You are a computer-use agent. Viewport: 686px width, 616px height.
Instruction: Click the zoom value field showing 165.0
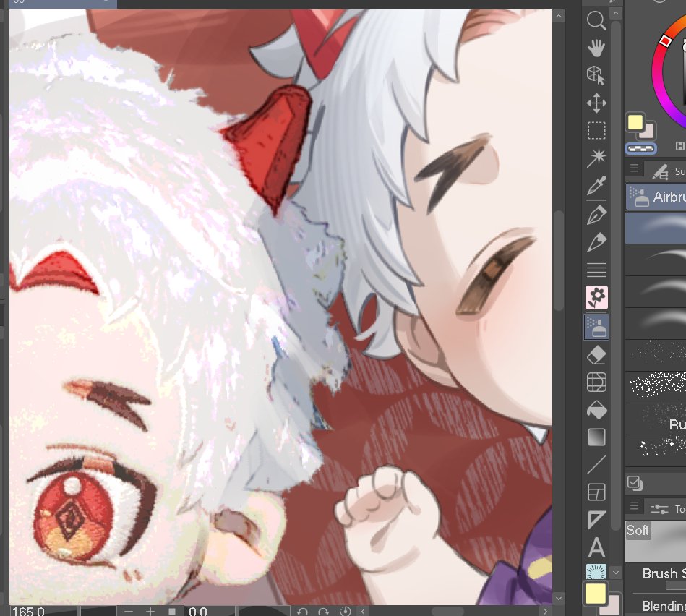(x=43, y=611)
